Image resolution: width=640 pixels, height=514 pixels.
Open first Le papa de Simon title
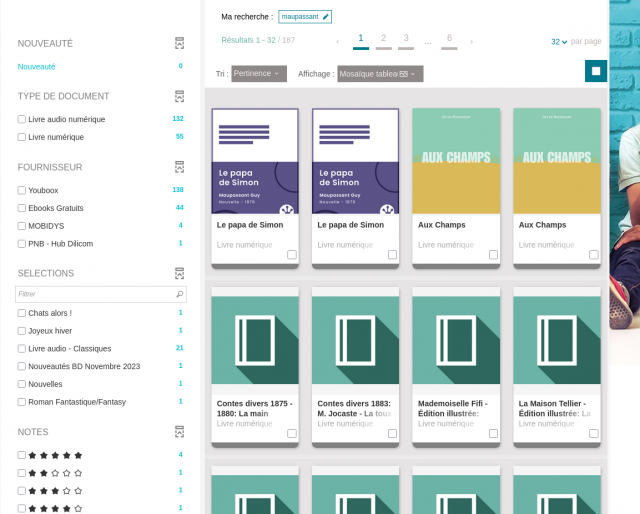click(250, 225)
